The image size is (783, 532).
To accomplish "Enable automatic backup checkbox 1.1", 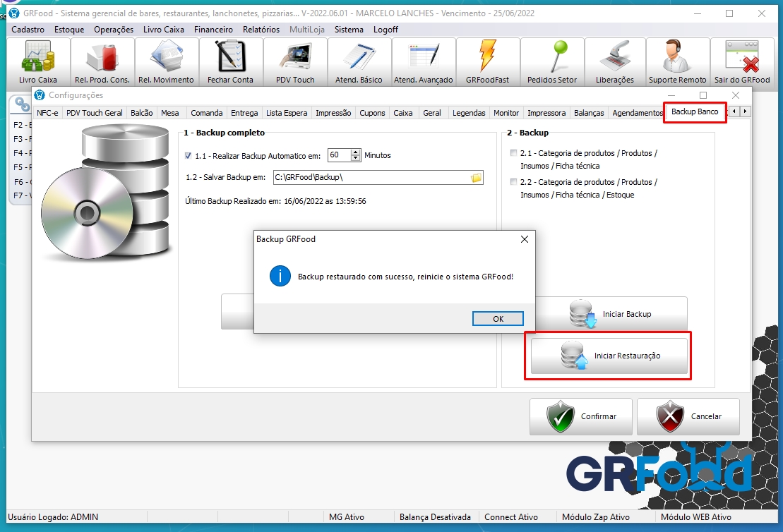I will pos(189,156).
